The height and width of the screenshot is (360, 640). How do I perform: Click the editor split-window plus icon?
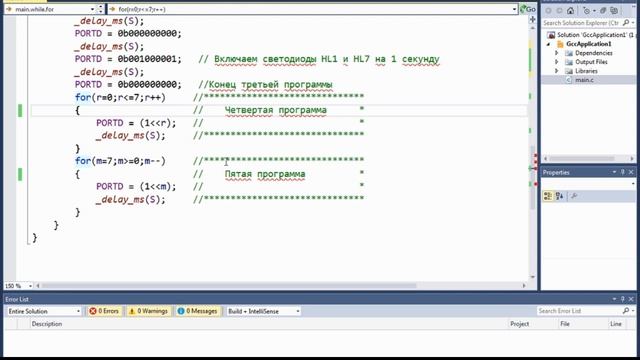tap(532, 19)
